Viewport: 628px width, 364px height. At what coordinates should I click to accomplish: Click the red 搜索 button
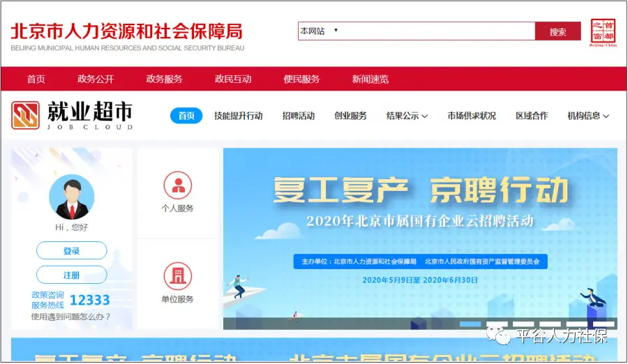coord(558,31)
